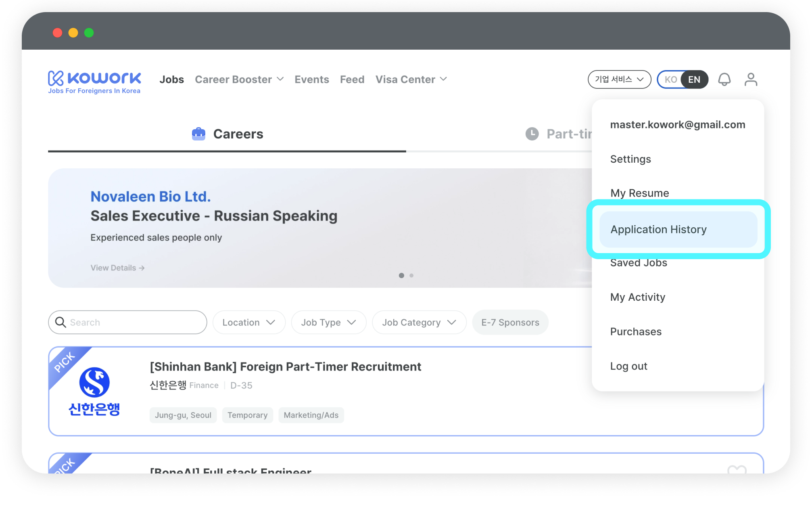Expand the Visa Center menu
The image size is (812, 505).
411,80
